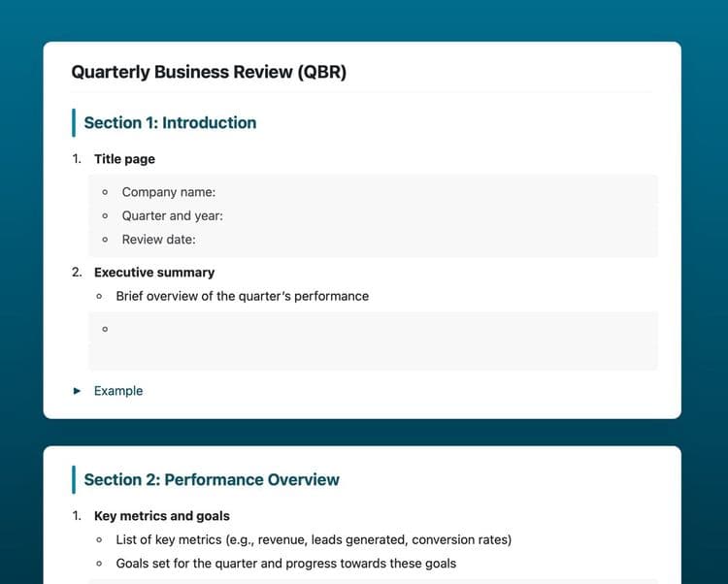
Task: Click the teal accent bar beside Section 2
Action: [73, 480]
